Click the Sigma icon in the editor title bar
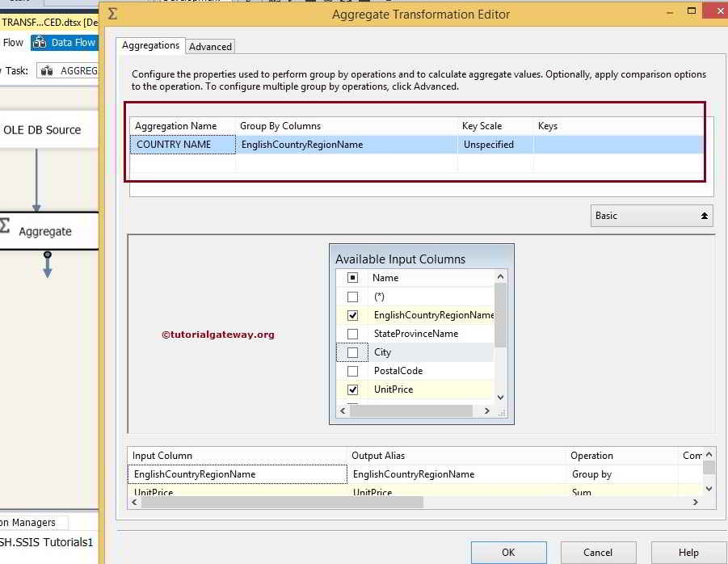The height and width of the screenshot is (564, 728). click(112, 14)
